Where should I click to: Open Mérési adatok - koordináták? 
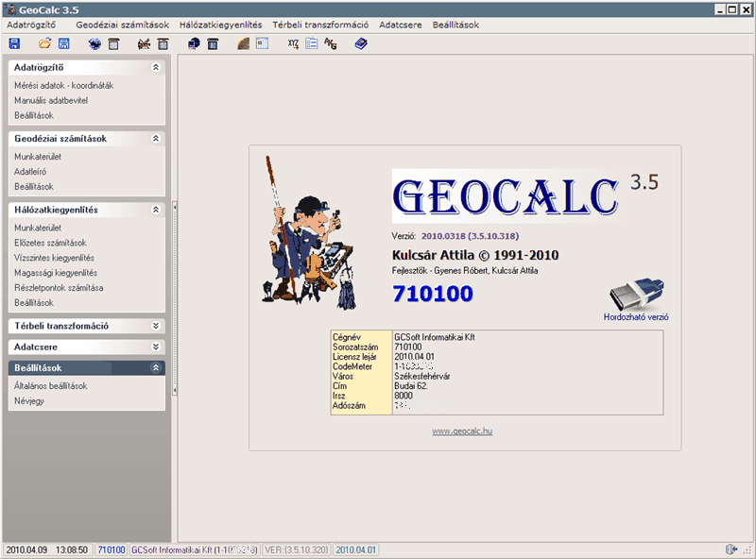tap(63, 85)
